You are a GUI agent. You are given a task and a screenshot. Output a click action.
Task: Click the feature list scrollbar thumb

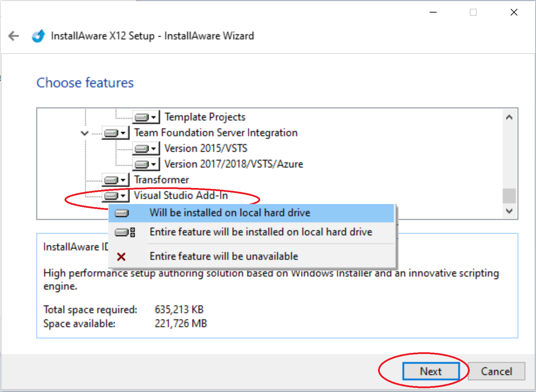click(x=509, y=196)
